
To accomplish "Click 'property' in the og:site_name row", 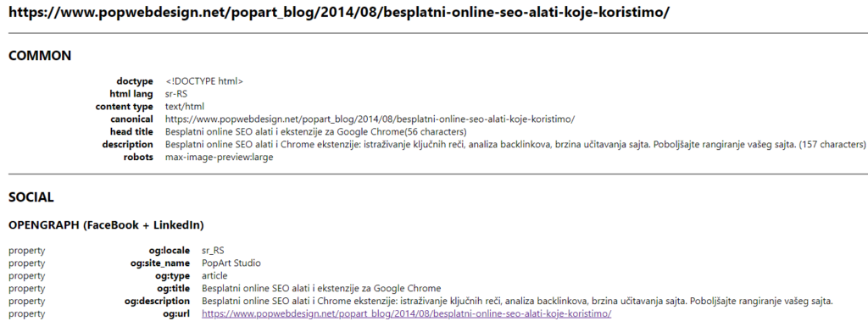I will tap(26, 263).
